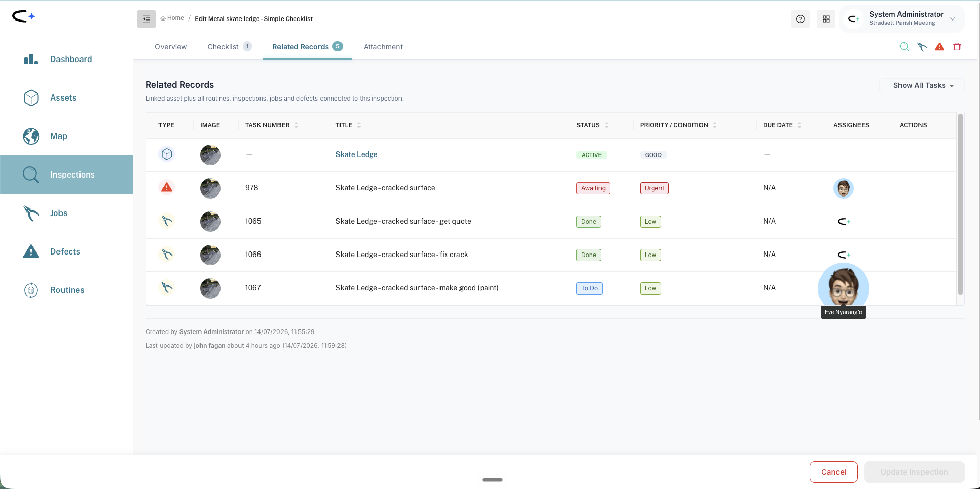Click the thumbnail image in row 1065

210,222
